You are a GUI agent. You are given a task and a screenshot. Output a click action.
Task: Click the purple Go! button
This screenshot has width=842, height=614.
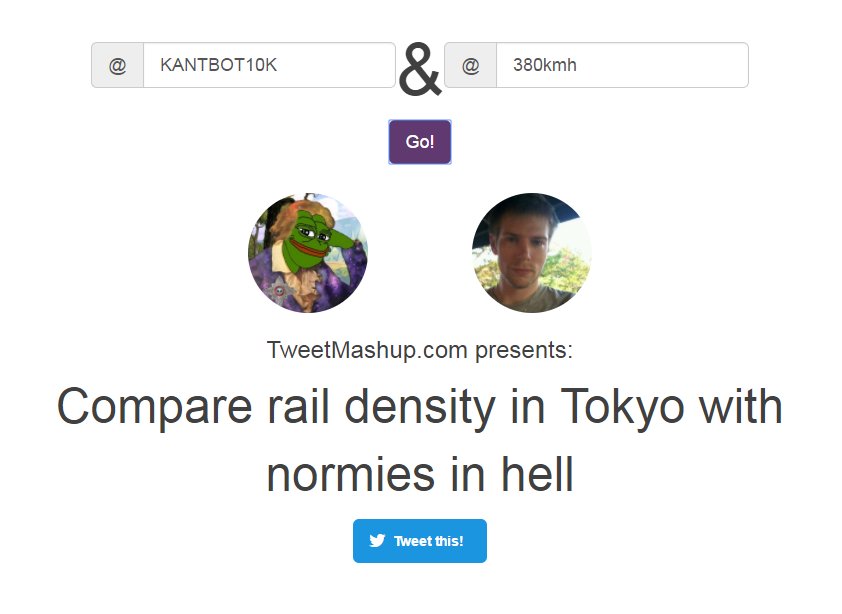[420, 142]
